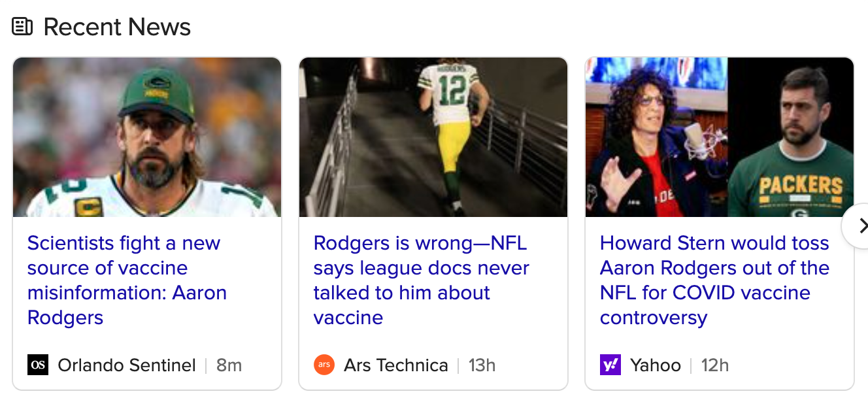Screen dimensions: 868x400
Task: Click the Orlando Sentinel OS logo icon
Action: [38, 365]
